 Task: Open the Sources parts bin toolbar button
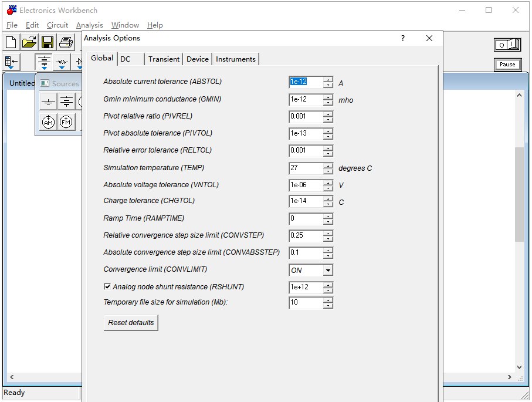(43, 62)
